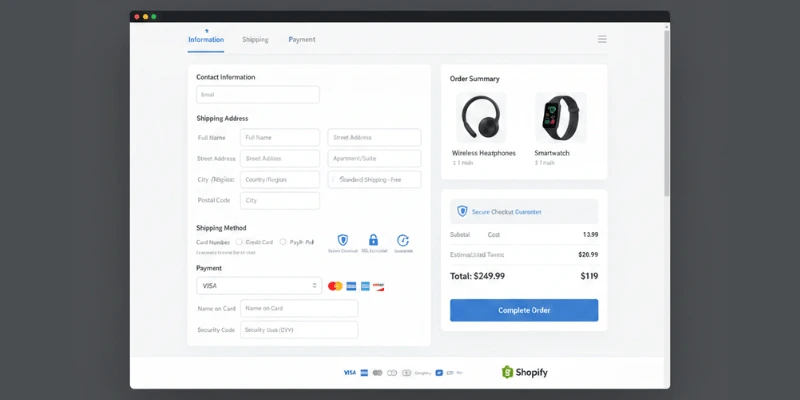Select the Credit Card radio button
800x400 pixels.
point(238,241)
